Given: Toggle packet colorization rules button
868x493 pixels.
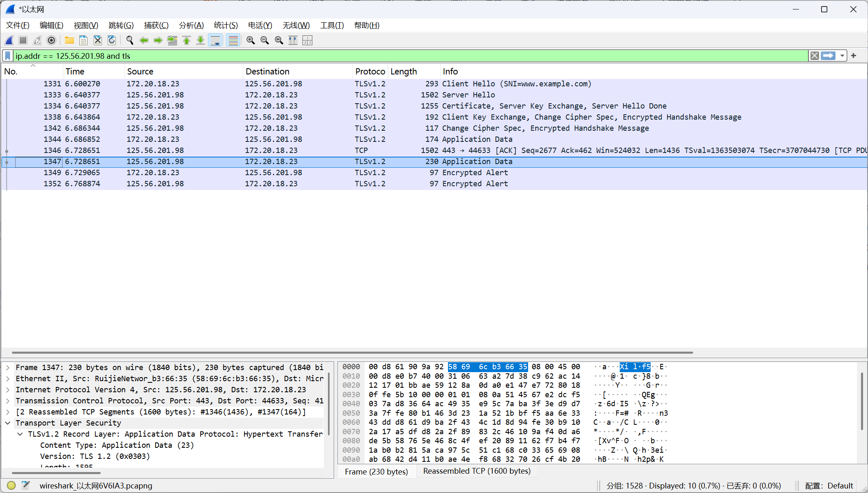Looking at the screenshot, I should pyautogui.click(x=233, y=40).
